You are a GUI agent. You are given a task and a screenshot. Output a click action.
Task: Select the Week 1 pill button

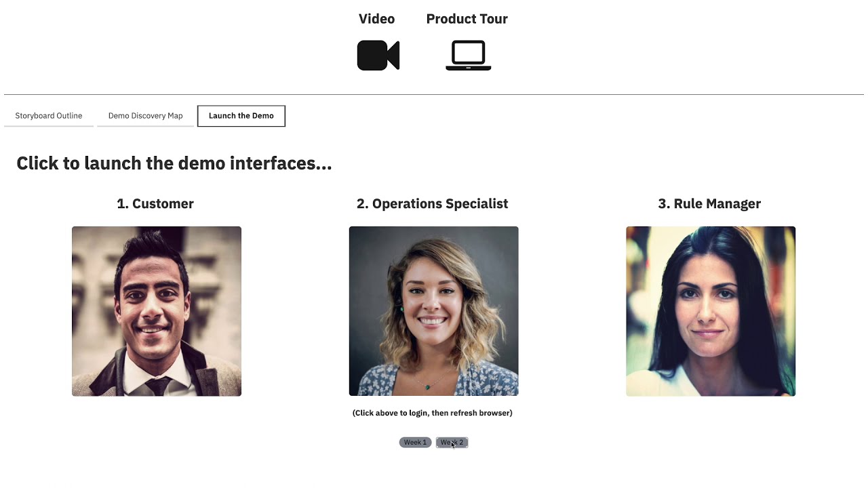415,443
